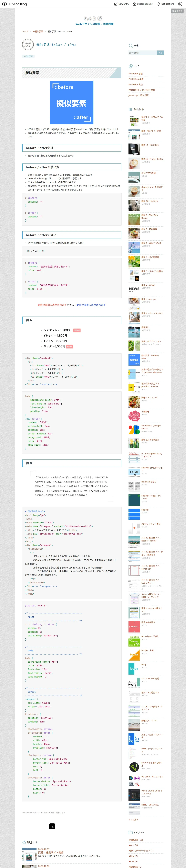186x868 pixels.
Task: Click the 検索 search submit button
Action: pos(160,53)
